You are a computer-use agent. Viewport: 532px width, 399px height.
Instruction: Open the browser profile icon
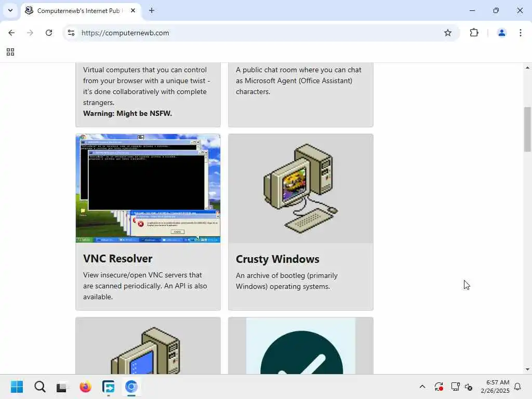point(501,33)
